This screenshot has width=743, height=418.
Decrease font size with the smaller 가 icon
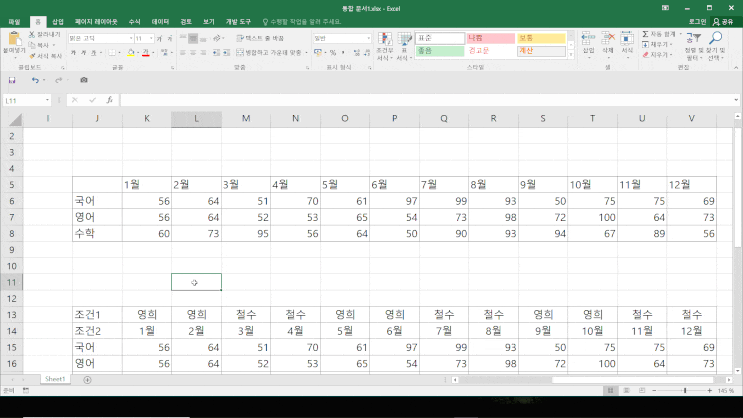(170, 38)
